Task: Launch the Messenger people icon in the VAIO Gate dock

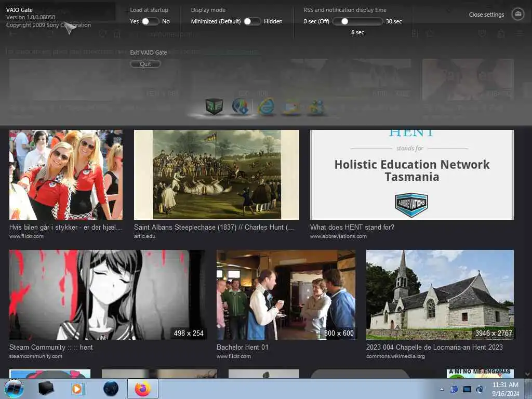Action: point(316,107)
